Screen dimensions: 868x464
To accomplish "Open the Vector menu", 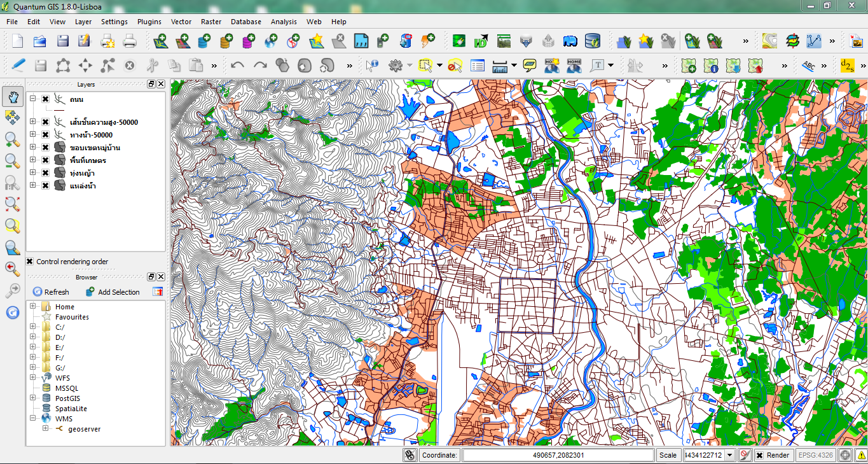I will (x=181, y=22).
